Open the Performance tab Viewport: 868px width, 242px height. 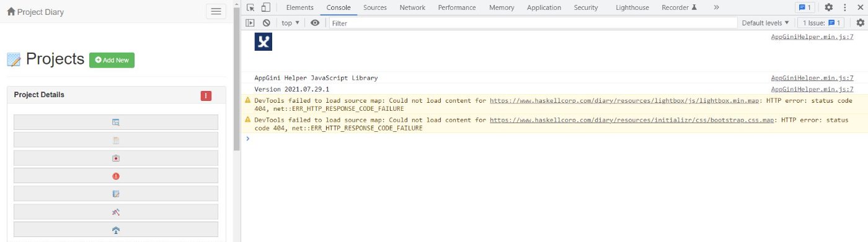coord(457,7)
